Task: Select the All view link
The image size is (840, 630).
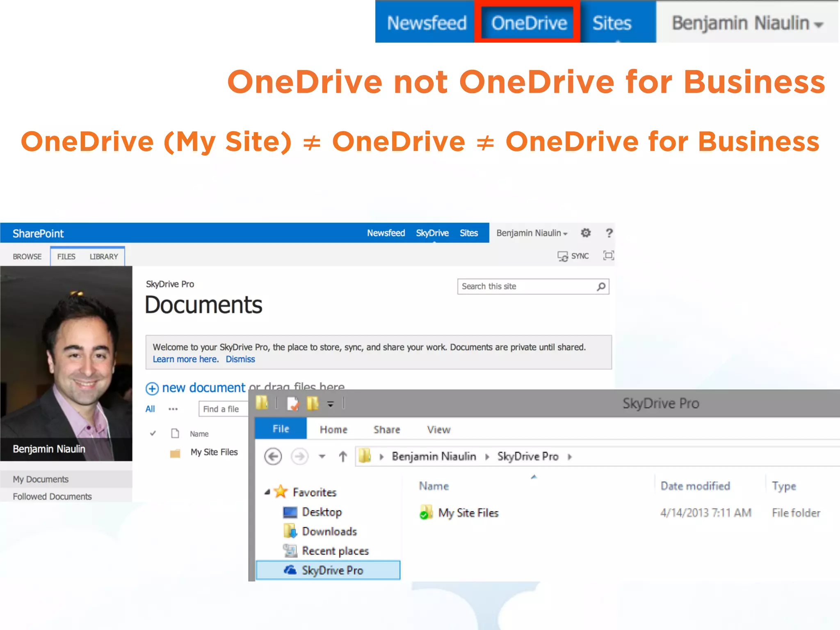Action: coord(150,409)
